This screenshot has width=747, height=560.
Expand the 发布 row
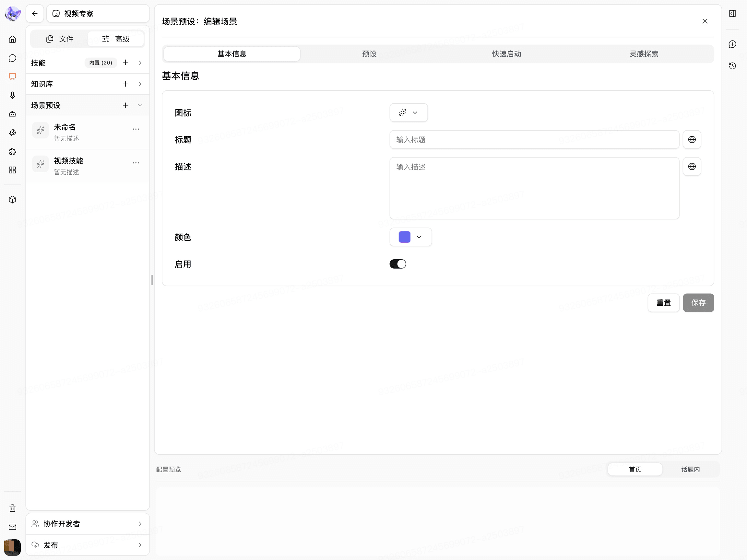click(88, 545)
